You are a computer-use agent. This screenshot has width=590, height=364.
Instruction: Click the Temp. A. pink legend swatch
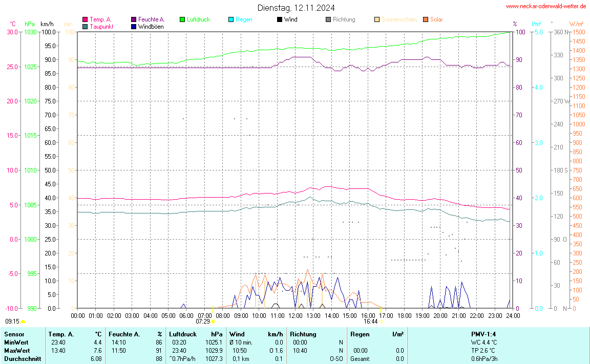85,19
